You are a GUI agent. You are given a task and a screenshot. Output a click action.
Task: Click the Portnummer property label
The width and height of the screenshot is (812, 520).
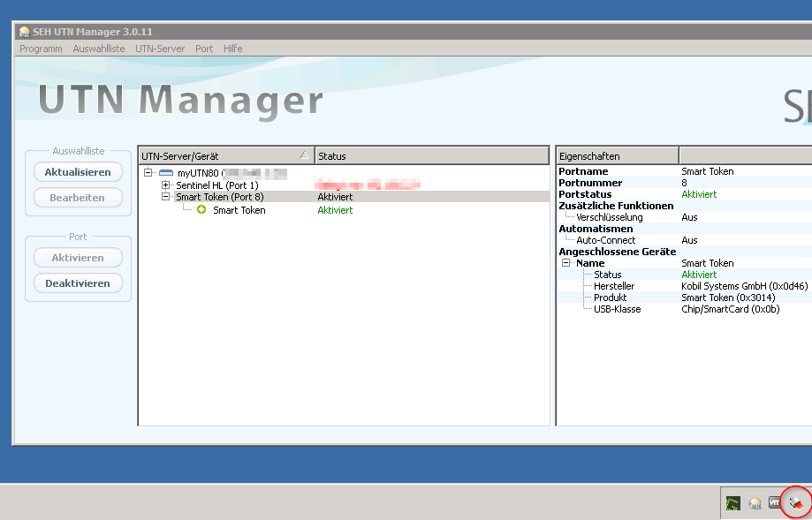pyautogui.click(x=590, y=183)
